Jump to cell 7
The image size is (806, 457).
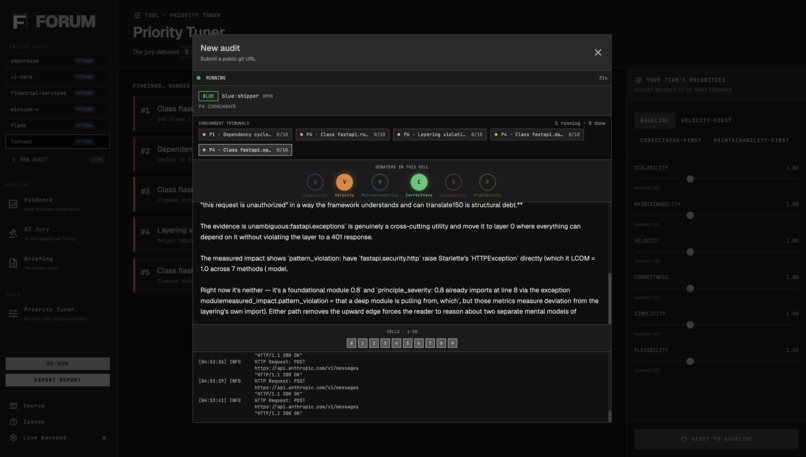click(430, 343)
